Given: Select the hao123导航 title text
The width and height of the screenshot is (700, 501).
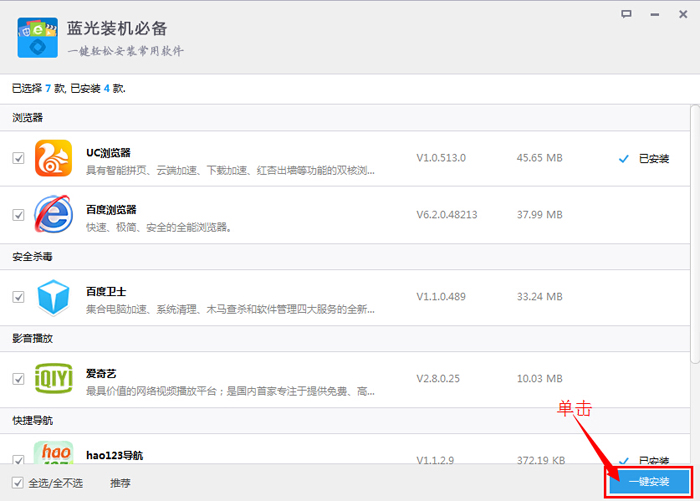Looking at the screenshot, I should (x=114, y=455).
